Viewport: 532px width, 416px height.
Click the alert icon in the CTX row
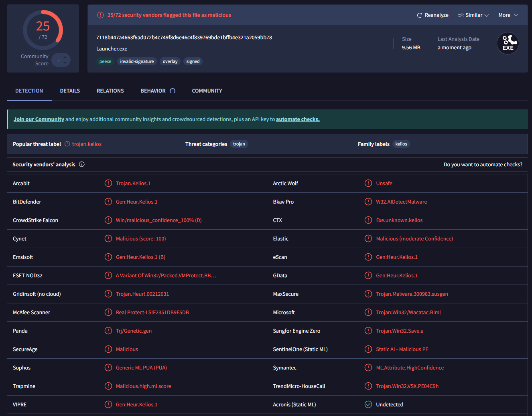click(368, 220)
